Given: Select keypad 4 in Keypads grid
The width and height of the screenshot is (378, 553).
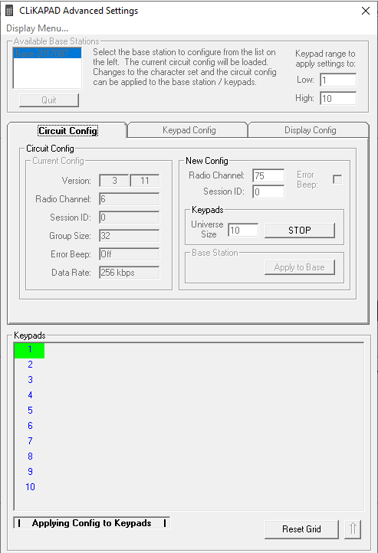Looking at the screenshot, I should 30,395.
